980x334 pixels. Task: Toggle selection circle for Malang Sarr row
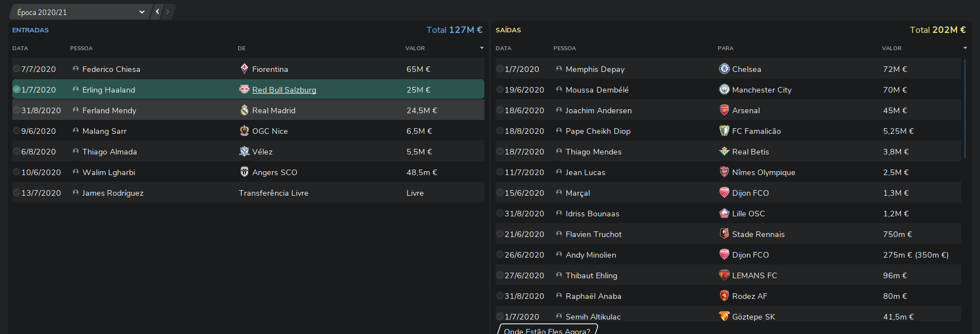17,130
